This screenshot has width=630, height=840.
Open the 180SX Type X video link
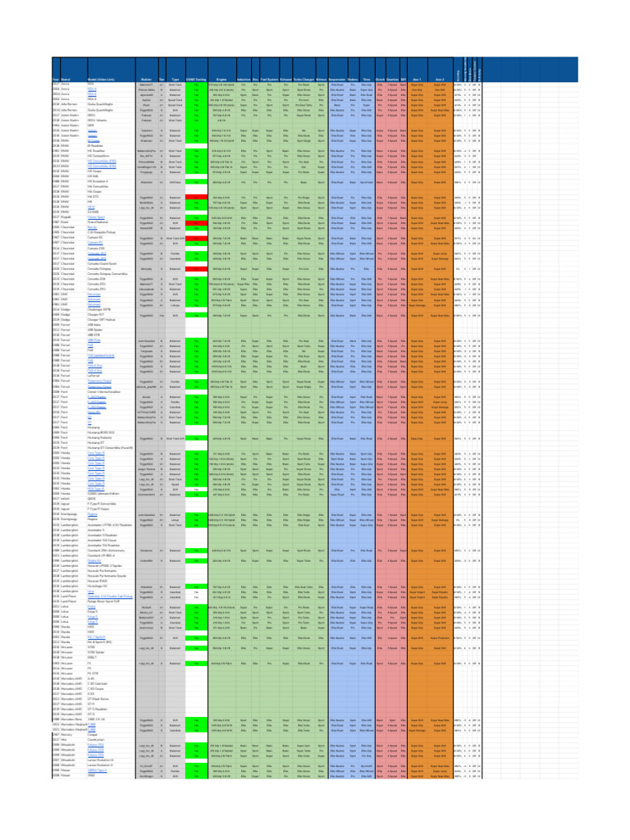(97, 770)
